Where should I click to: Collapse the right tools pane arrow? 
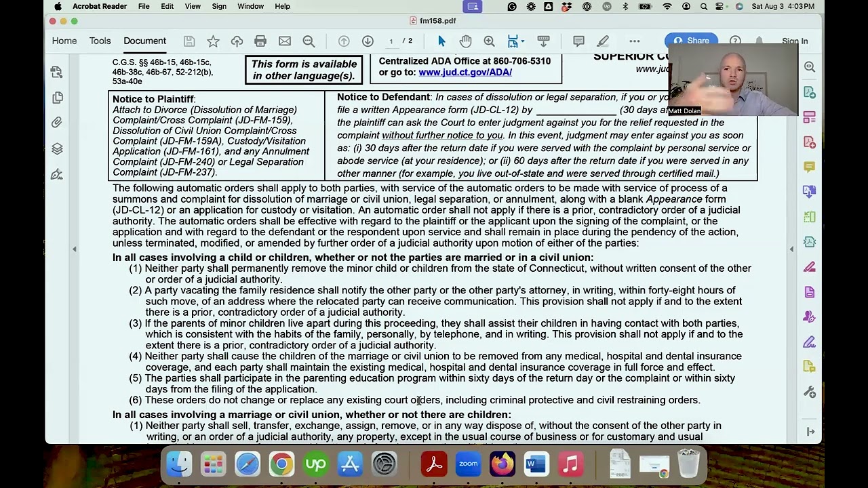tap(791, 249)
